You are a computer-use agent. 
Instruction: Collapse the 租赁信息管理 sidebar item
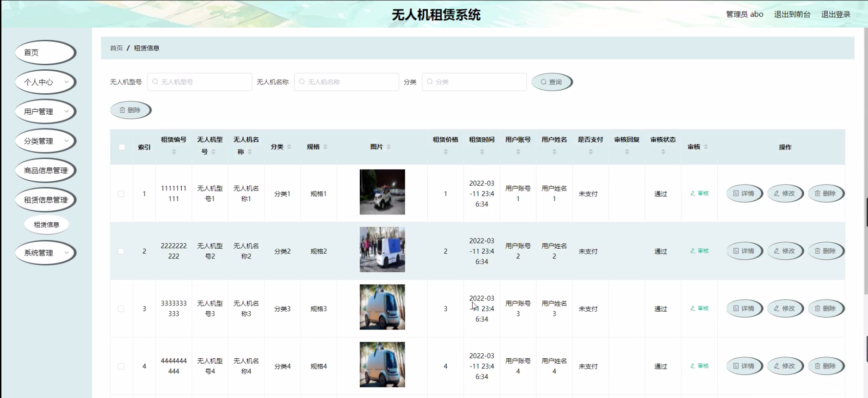pos(45,200)
